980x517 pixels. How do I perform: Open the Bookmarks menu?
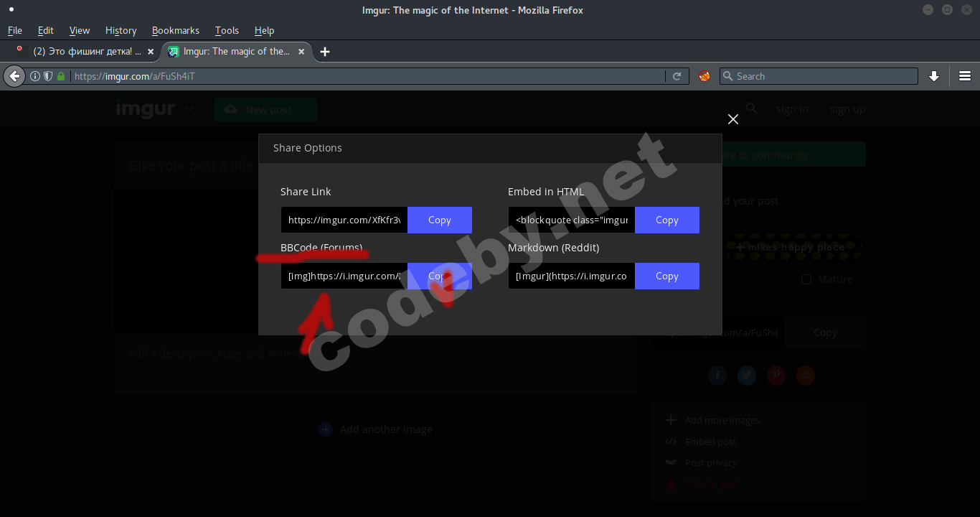(176, 30)
